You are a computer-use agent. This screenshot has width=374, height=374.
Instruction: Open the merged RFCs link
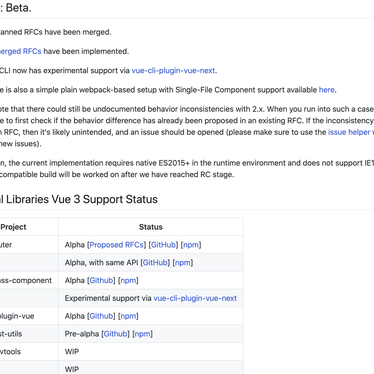click(20, 51)
